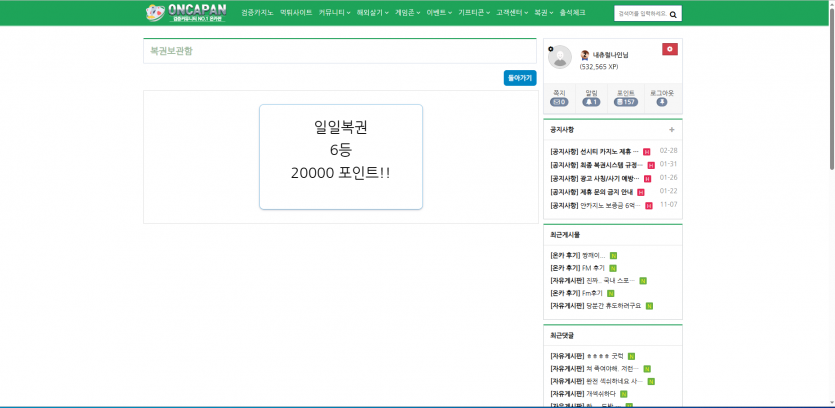
Task: Open the 검증카지노 menu item
Action: pos(257,12)
